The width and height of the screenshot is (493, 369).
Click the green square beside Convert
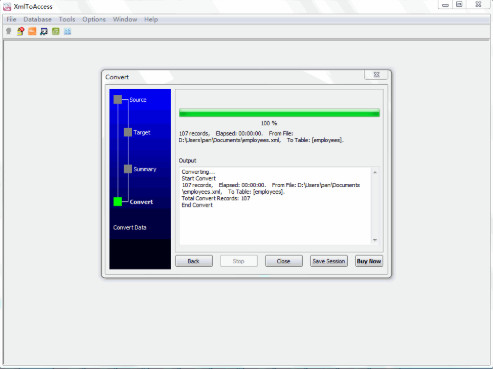click(x=118, y=202)
